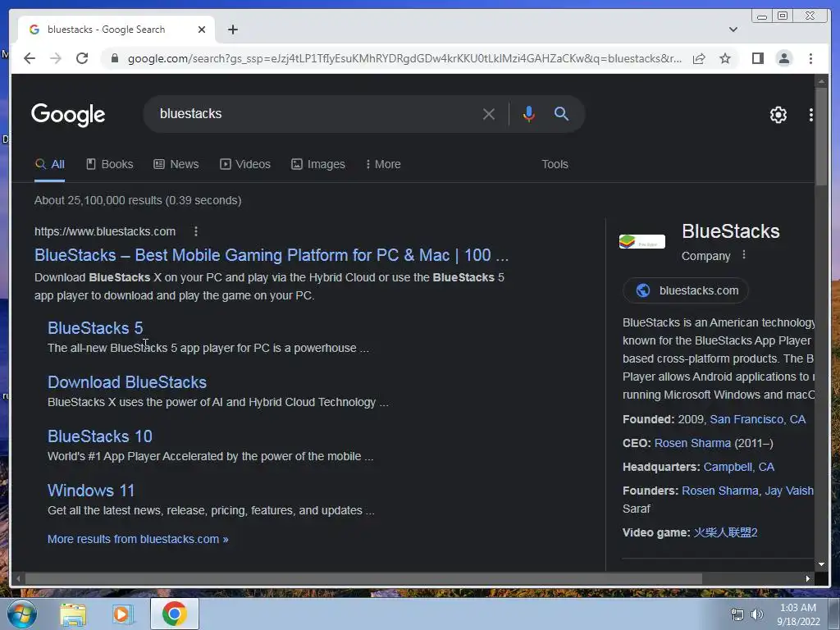Image resolution: width=840 pixels, height=630 pixels.
Task: Open the Chrome profile avatar
Action: (x=783, y=58)
